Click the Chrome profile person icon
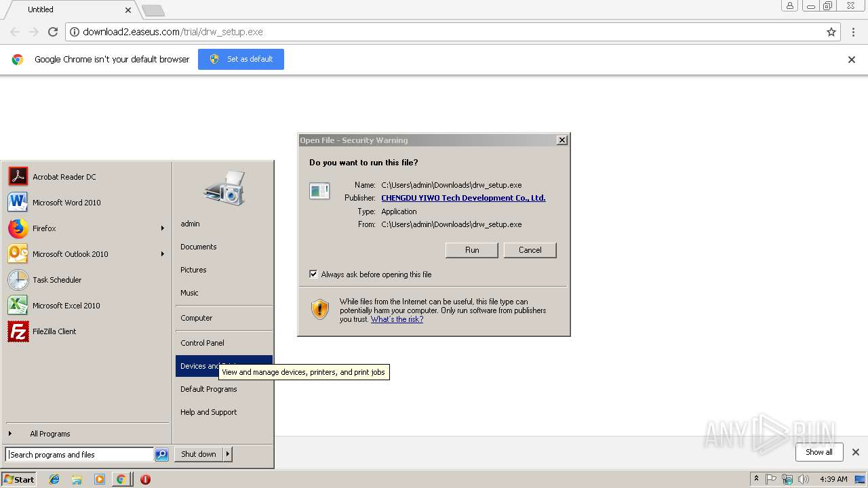 (x=789, y=5)
